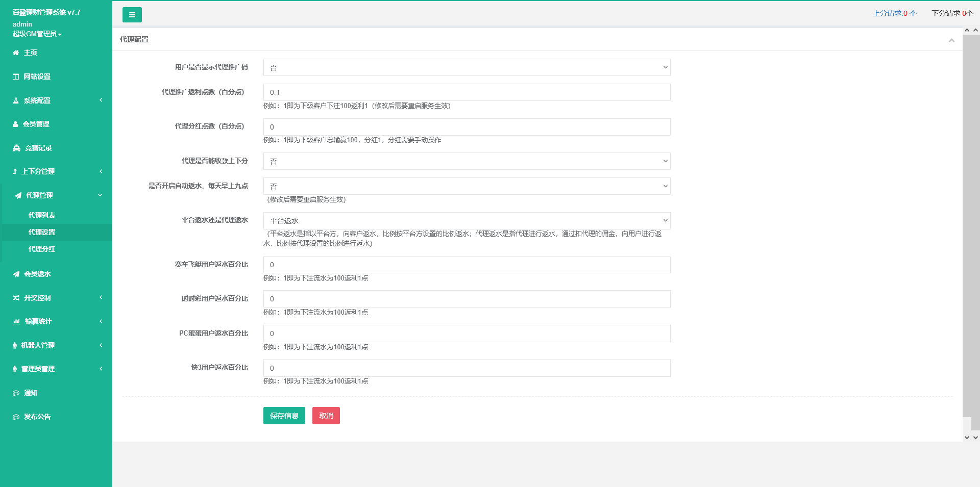Click the red 取消 button
Screen dimensions: 980x487
326,416
